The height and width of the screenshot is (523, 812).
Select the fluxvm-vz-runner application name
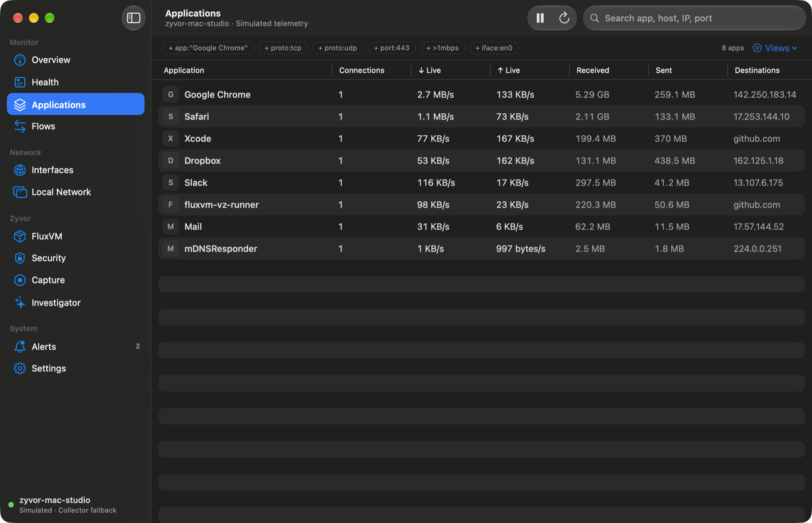tap(221, 205)
